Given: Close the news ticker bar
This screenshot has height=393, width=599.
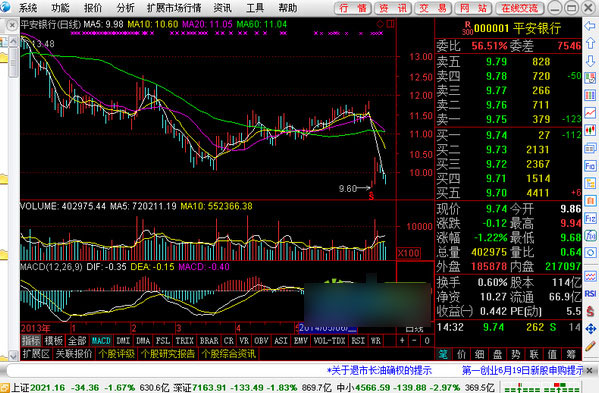Looking at the screenshot, I should click(x=589, y=370).
